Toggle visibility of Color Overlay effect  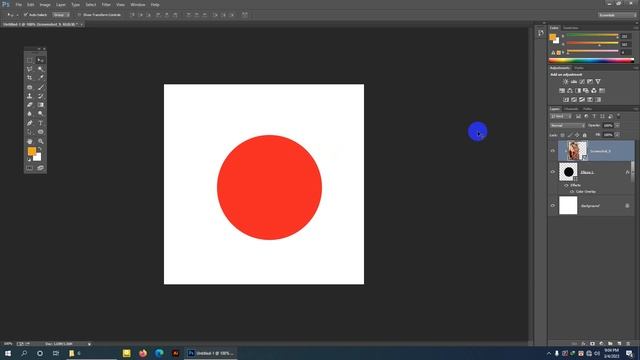pyautogui.click(x=572, y=191)
